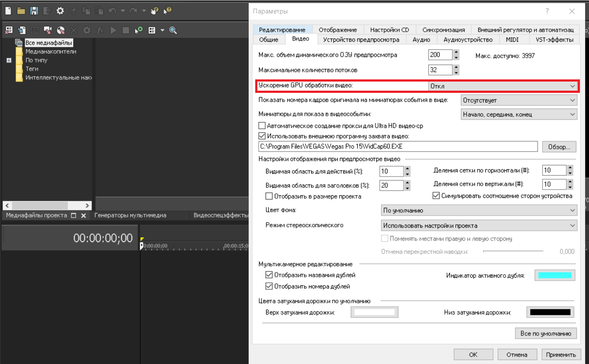This screenshot has width=589, height=364.
Task: Close the Project Media panel with its X
Action: click(x=83, y=215)
